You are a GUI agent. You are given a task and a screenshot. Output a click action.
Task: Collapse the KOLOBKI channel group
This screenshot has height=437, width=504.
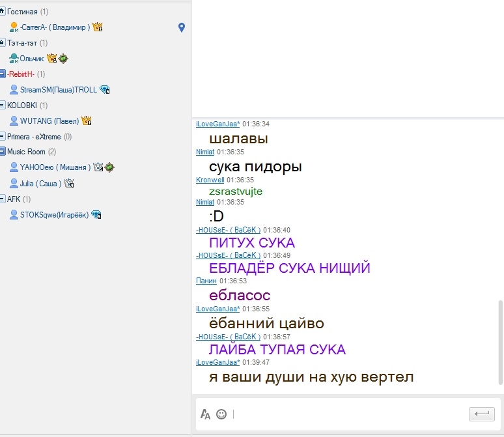pyautogui.click(x=3, y=105)
